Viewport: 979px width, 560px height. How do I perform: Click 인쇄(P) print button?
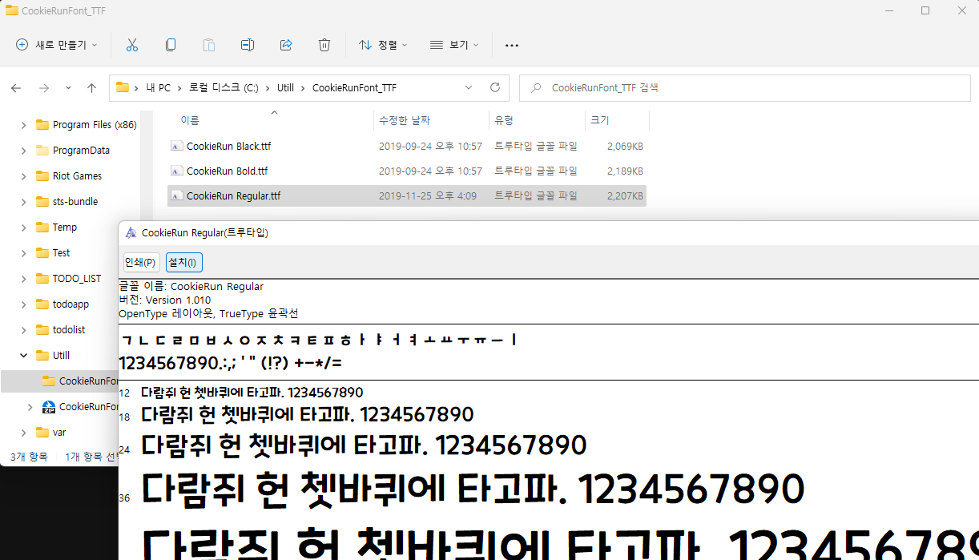(141, 262)
